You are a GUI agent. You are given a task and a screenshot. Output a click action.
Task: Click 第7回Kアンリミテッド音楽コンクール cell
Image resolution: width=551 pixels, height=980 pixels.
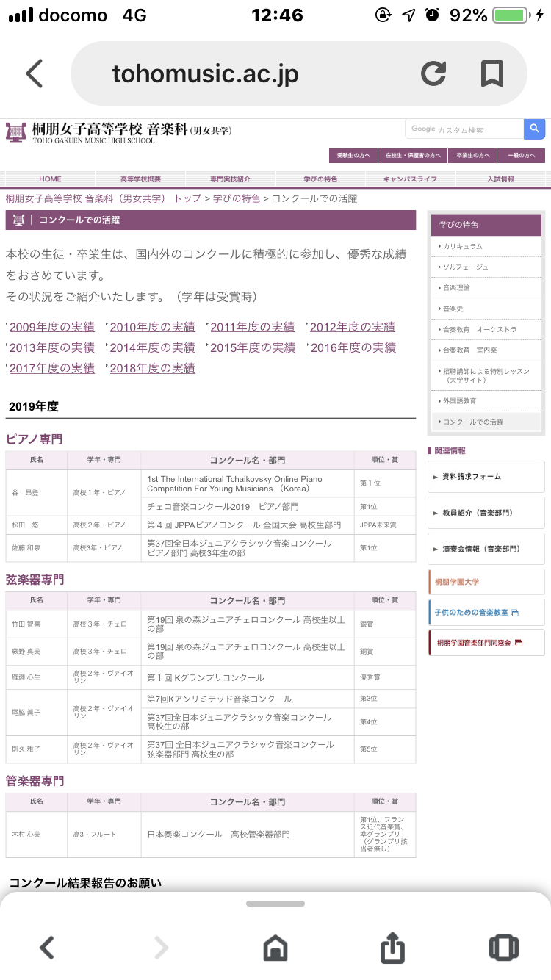pyautogui.click(x=247, y=699)
